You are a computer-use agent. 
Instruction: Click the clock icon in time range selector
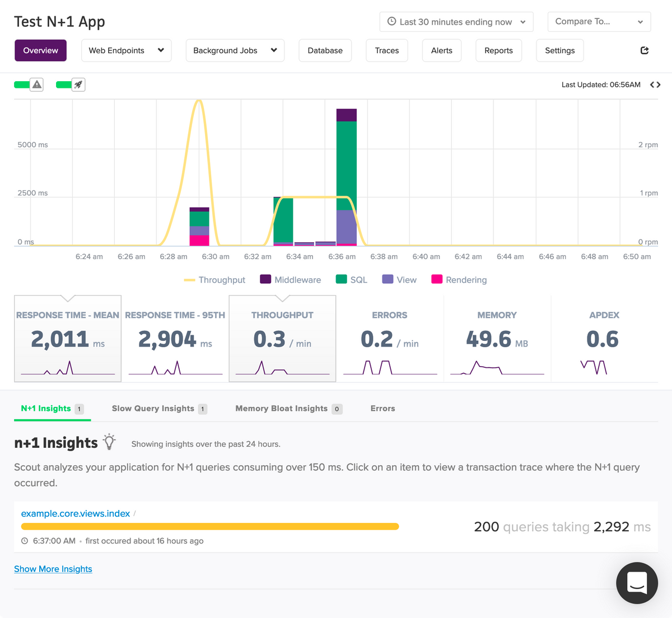[392, 22]
